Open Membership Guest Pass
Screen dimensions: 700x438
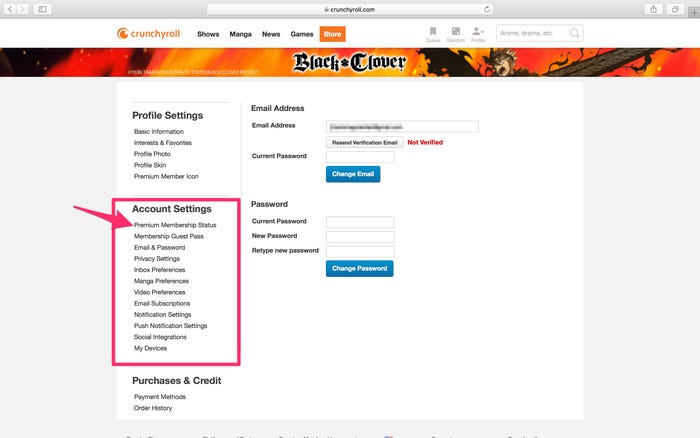tap(168, 236)
